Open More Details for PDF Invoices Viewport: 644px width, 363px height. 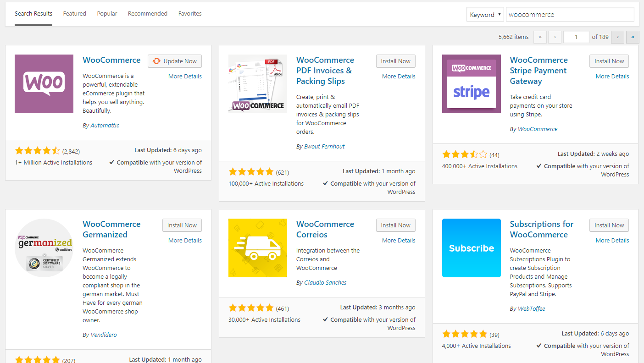click(398, 76)
